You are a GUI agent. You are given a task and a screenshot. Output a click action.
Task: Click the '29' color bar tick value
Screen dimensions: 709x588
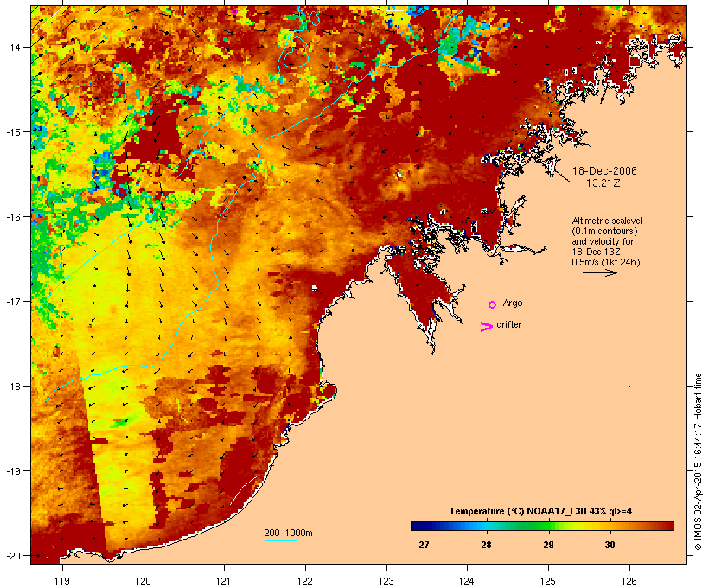click(548, 545)
